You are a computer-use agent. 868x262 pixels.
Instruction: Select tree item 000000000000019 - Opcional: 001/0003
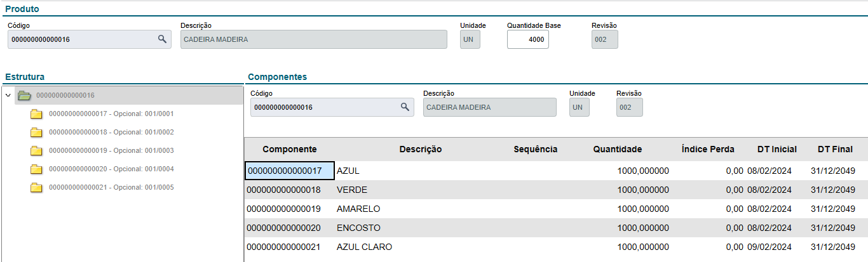[x=111, y=151]
